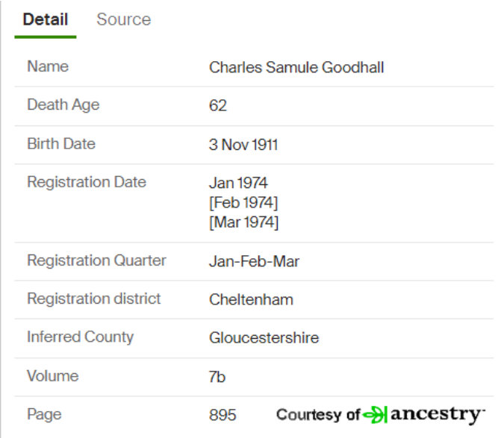This screenshot has height=438, width=504.
Task: Switch to the Source tab
Action: (x=123, y=19)
